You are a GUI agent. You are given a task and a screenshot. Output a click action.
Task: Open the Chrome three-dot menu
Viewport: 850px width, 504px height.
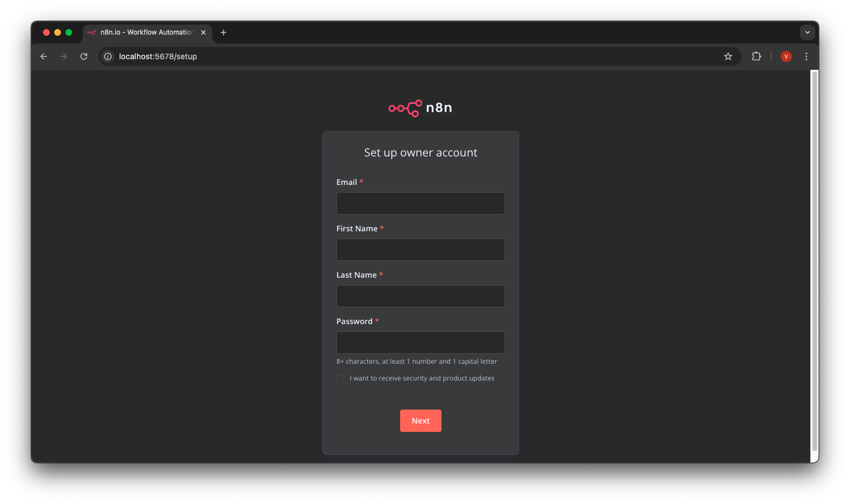click(x=806, y=56)
